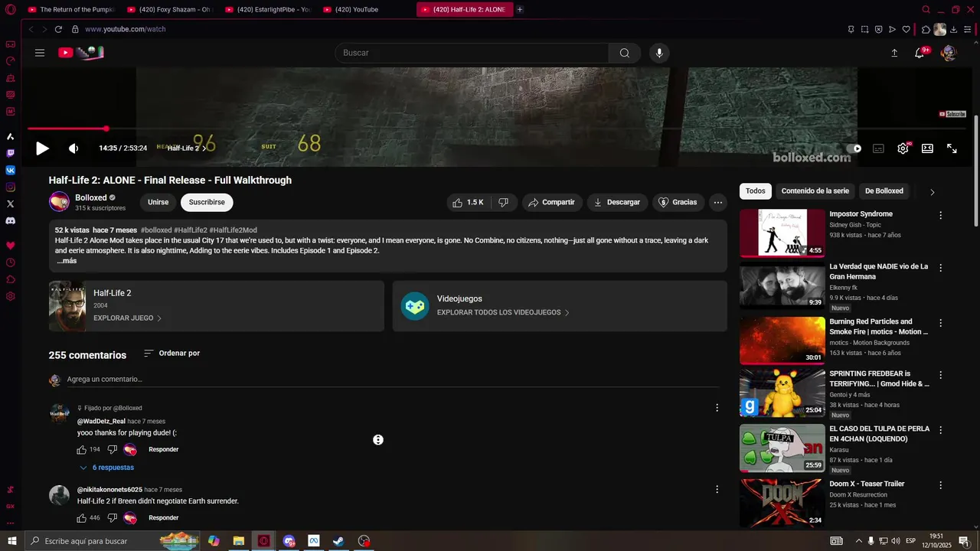Open Doom X Teaser Trailer thumbnail
The height and width of the screenshot is (551, 980).
pyautogui.click(x=782, y=503)
